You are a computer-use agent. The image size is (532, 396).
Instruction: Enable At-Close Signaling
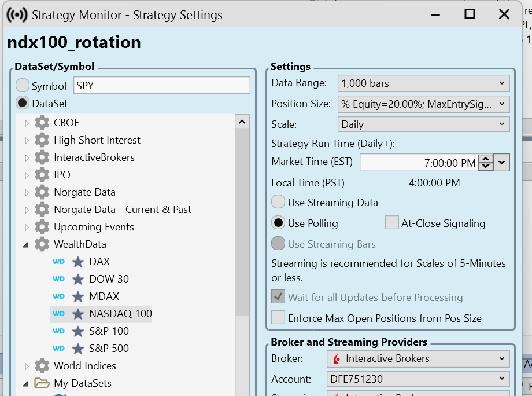(x=391, y=223)
